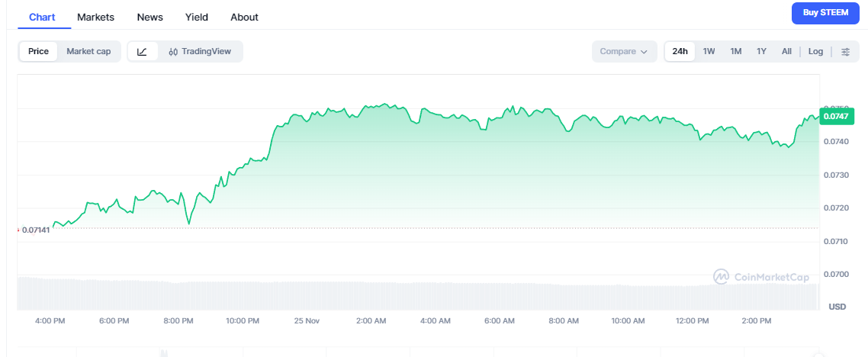This screenshot has height=357, width=868.
Task: Click the 6:00 AM time label
Action: tap(500, 320)
